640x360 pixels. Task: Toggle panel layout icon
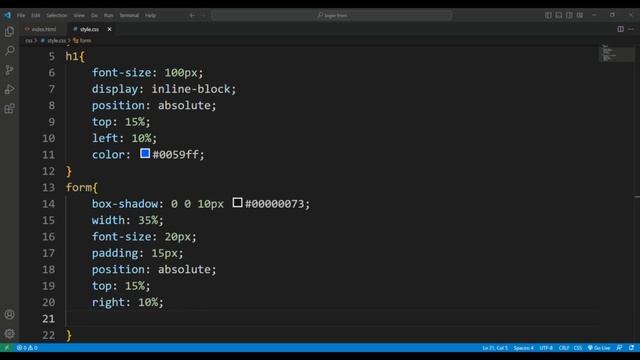click(x=559, y=15)
